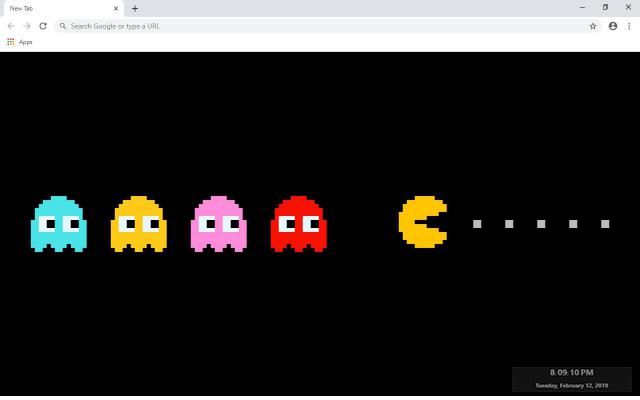
Task: Click the pink ghost
Action: [219, 224]
